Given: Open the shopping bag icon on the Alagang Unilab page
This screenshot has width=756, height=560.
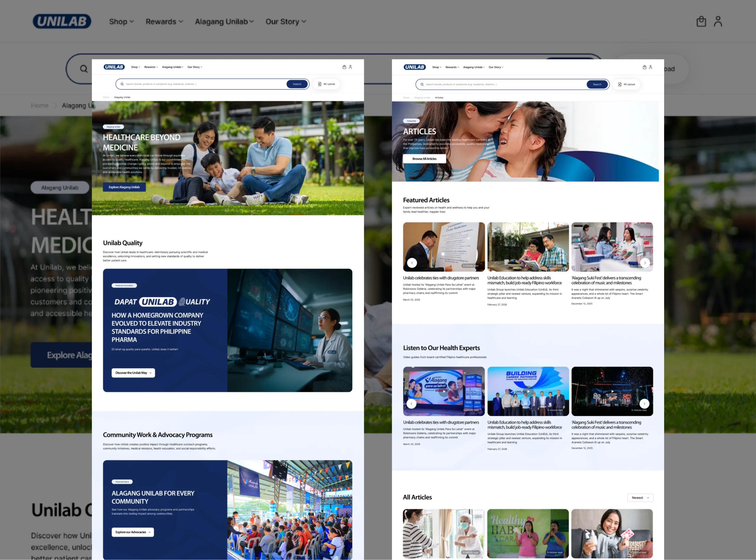Looking at the screenshot, I should 344,67.
